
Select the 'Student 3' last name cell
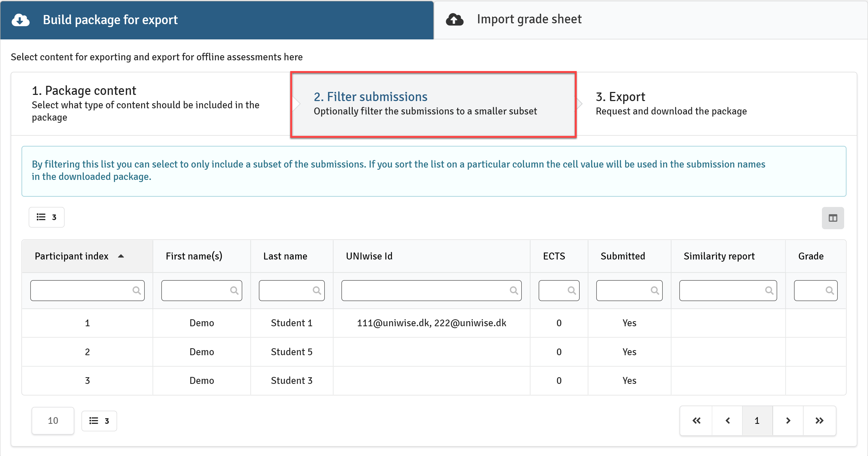click(x=292, y=380)
